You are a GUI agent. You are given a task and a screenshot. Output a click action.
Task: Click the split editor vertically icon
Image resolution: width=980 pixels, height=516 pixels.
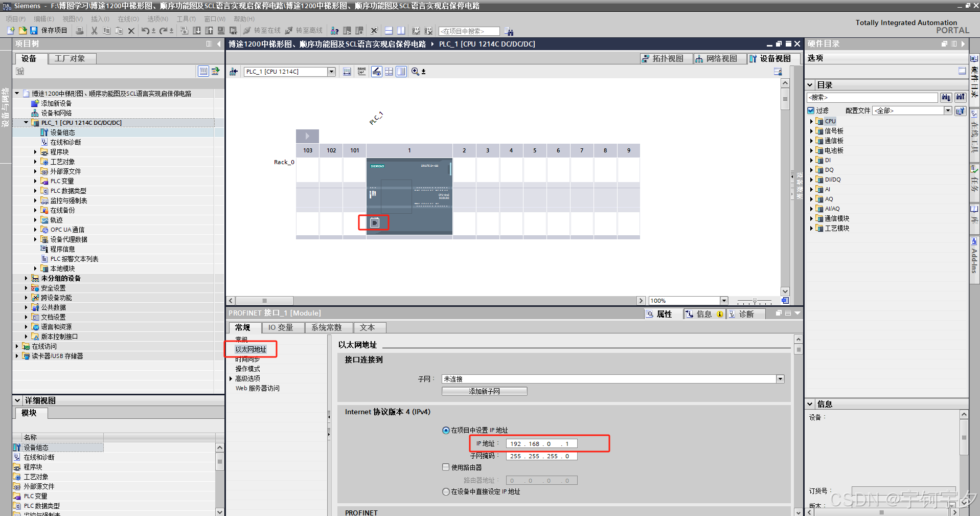point(401,31)
